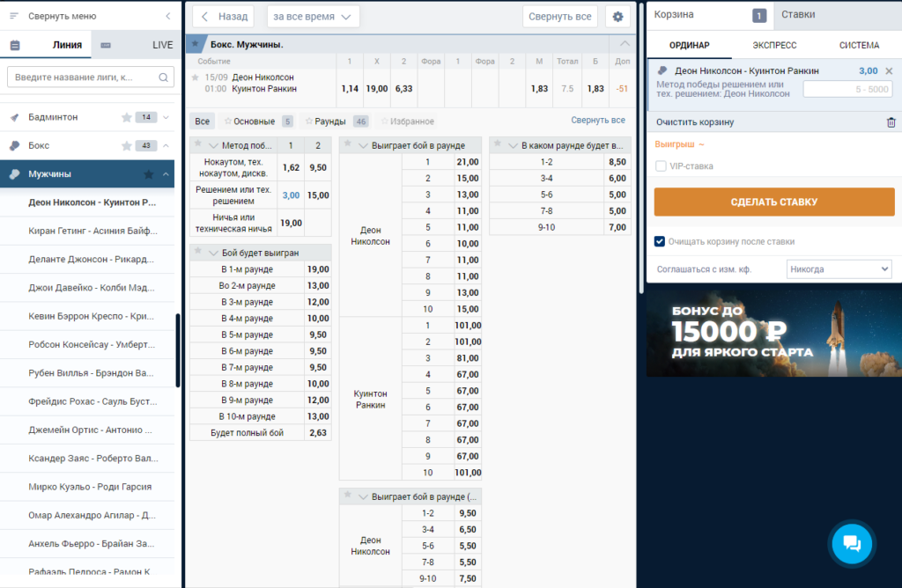This screenshot has height=588, width=902.
Task: Open за все время dropdown
Action: pyautogui.click(x=313, y=17)
